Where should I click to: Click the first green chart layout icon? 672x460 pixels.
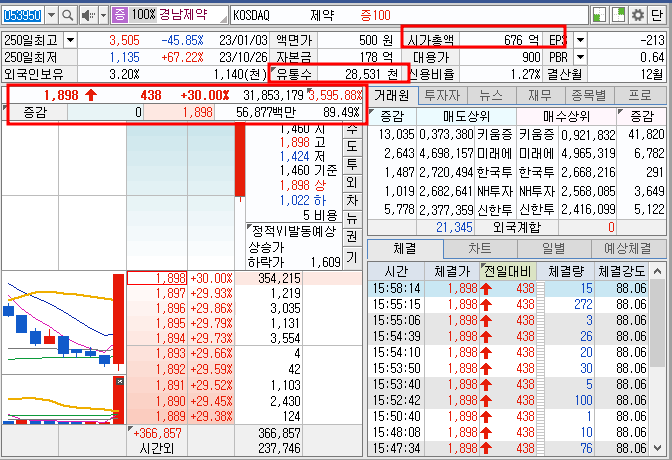599,15
